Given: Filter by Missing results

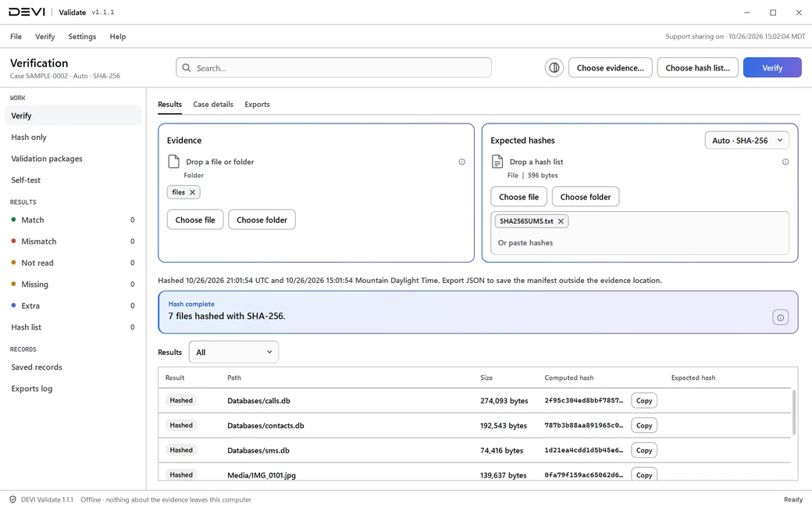Looking at the screenshot, I should [73, 284].
